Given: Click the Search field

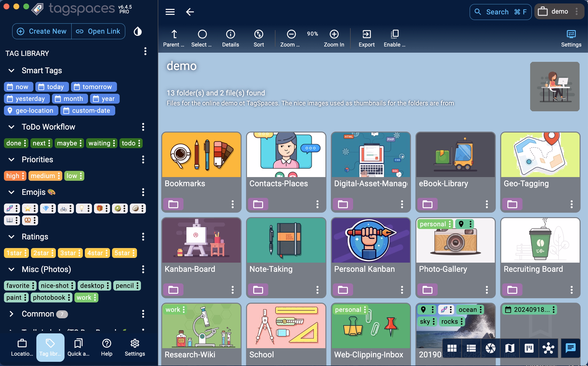Looking at the screenshot, I should click(x=500, y=12).
